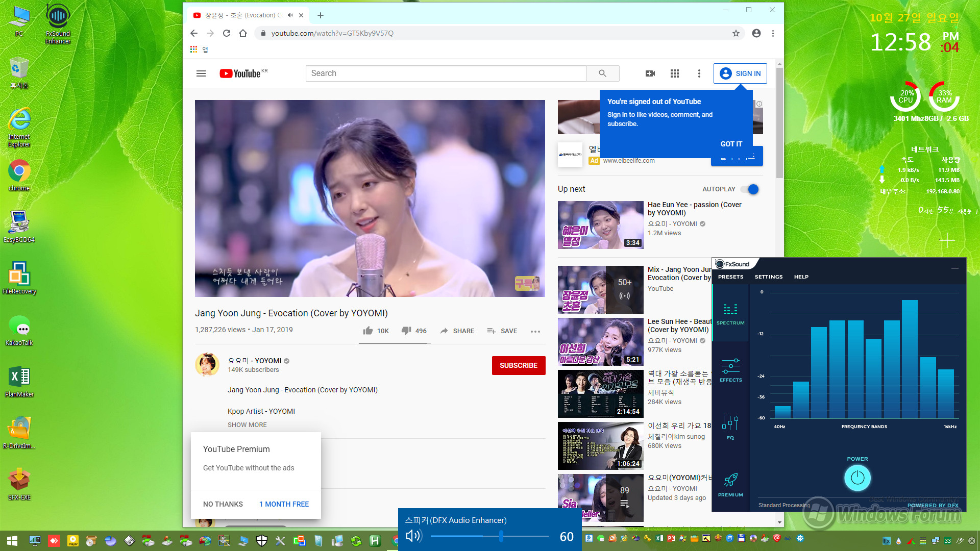Open the YouTube apps grid icon
Screen dimensions: 980x551
click(x=675, y=73)
